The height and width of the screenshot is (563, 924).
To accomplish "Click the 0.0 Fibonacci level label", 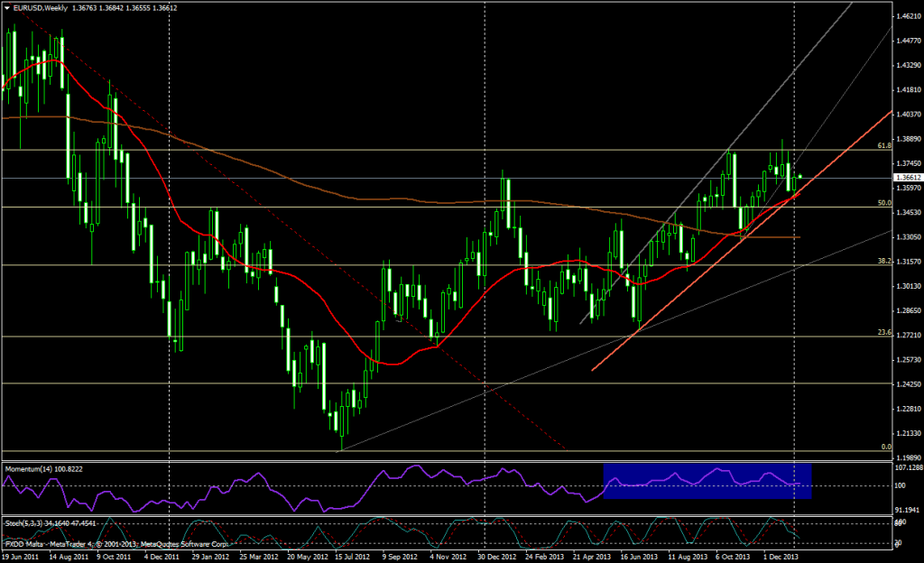I will pos(886,447).
